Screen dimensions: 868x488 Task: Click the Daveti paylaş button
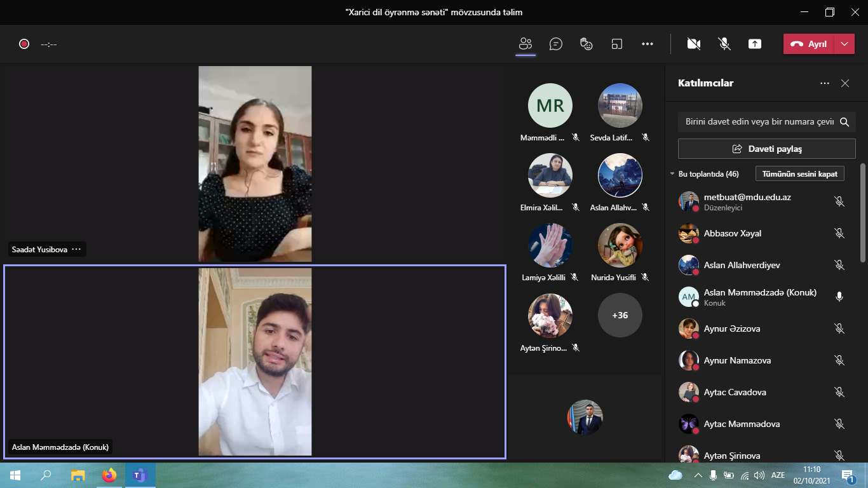[766, 149]
